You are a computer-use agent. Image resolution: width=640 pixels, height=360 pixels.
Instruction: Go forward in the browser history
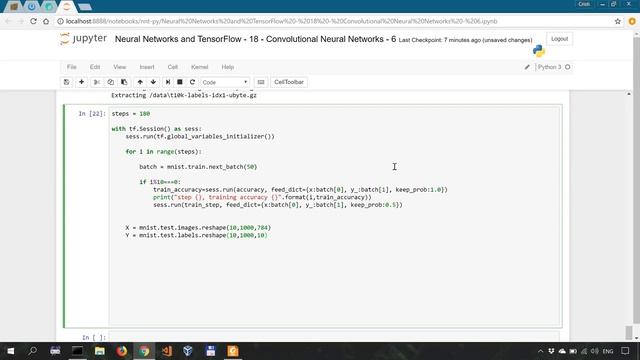21,21
